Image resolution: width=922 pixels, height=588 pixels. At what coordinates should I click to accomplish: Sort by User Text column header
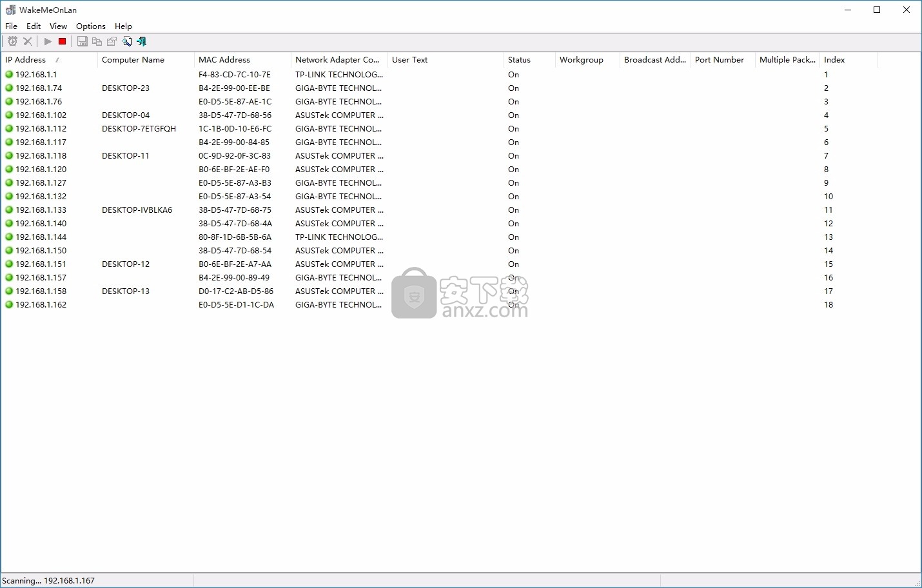click(446, 59)
